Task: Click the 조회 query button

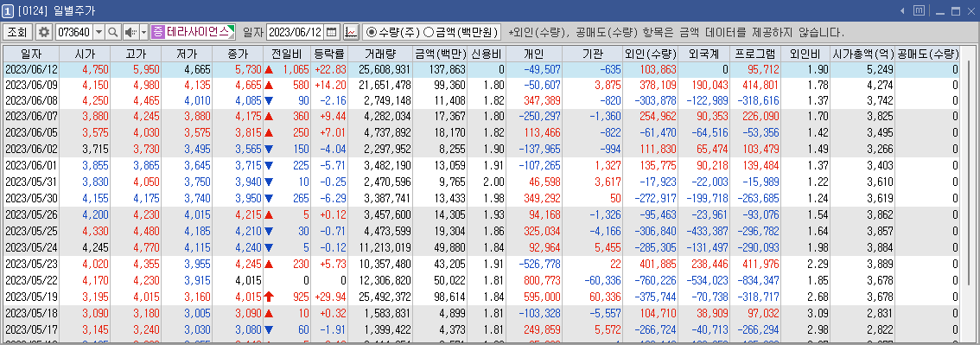Action: click(17, 32)
